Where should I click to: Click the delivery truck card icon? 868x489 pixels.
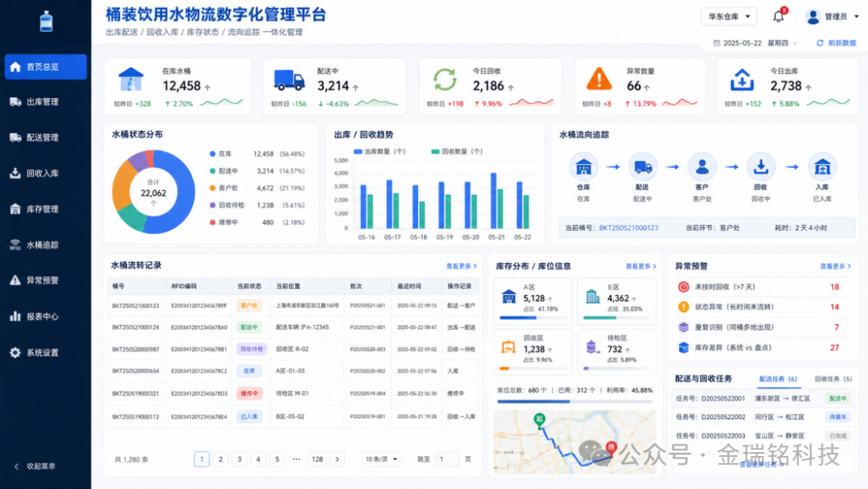tap(289, 80)
